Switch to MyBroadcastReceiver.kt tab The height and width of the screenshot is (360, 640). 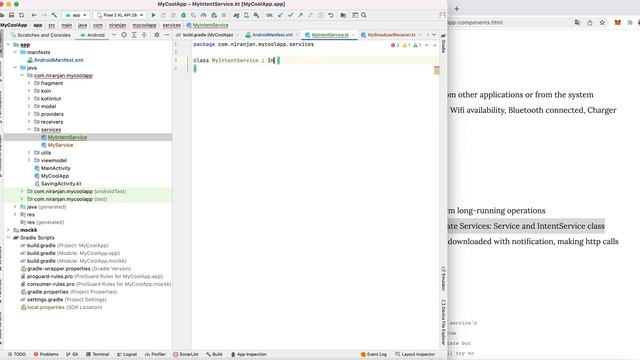click(x=391, y=35)
